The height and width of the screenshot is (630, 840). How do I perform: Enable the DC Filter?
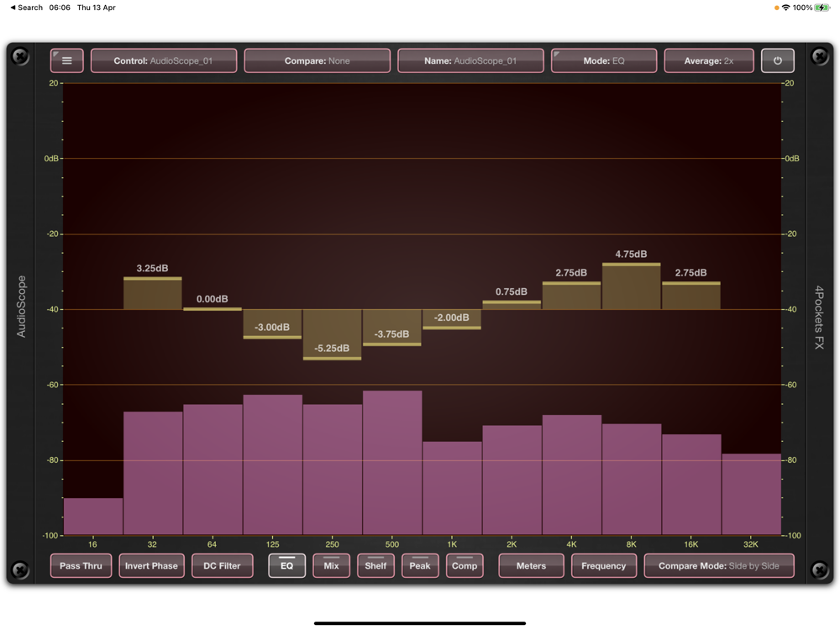click(222, 565)
